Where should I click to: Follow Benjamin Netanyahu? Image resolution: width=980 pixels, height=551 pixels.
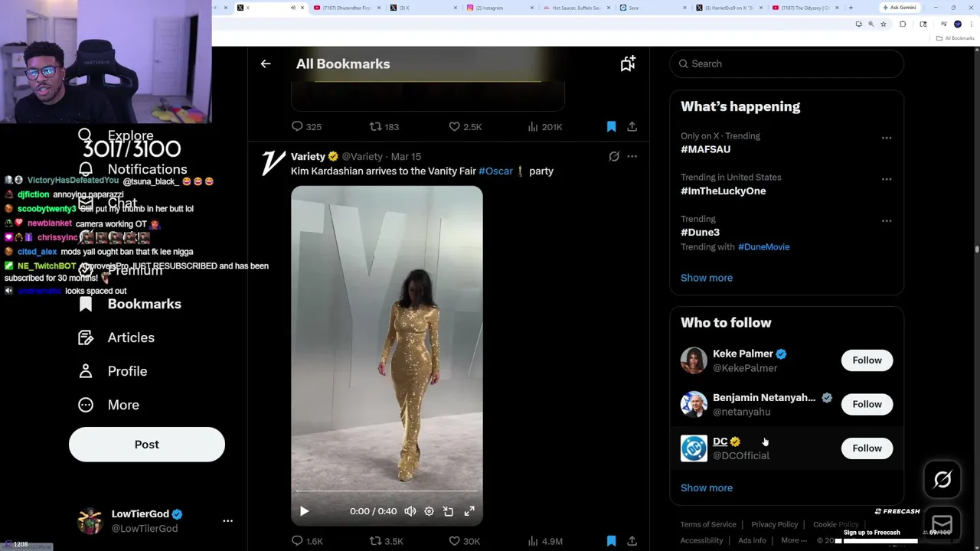(x=867, y=404)
